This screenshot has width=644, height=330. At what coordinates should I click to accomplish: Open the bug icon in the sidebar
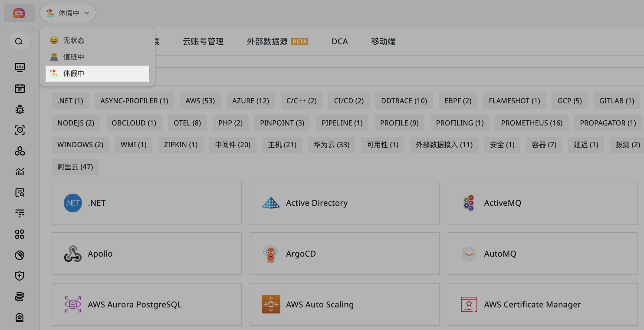[x=20, y=109]
